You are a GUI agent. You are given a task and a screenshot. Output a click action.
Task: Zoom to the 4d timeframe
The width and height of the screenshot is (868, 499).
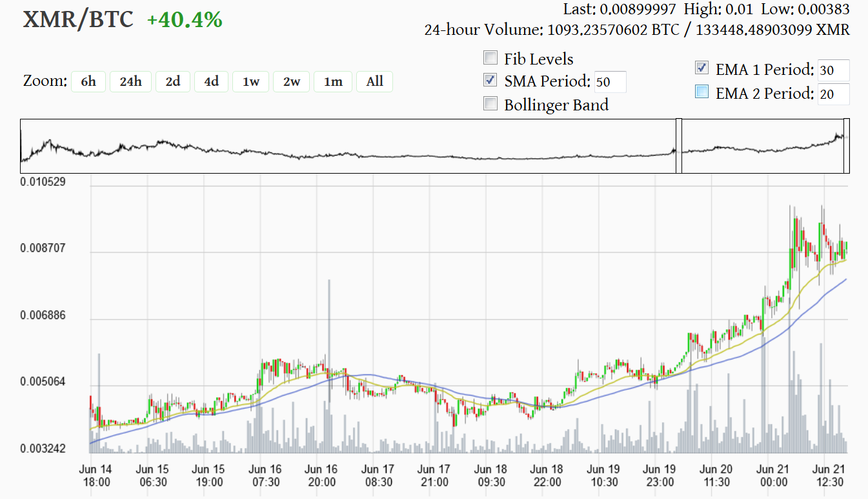(211, 81)
